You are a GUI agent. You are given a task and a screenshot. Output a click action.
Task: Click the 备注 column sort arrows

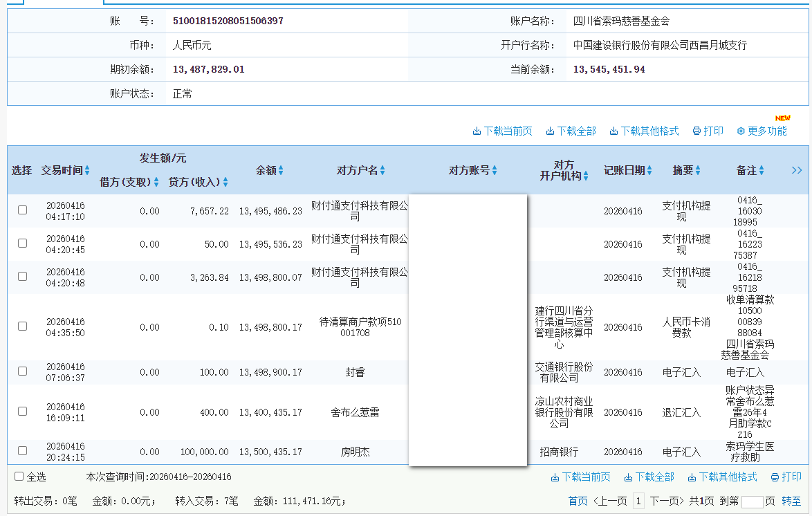click(762, 170)
